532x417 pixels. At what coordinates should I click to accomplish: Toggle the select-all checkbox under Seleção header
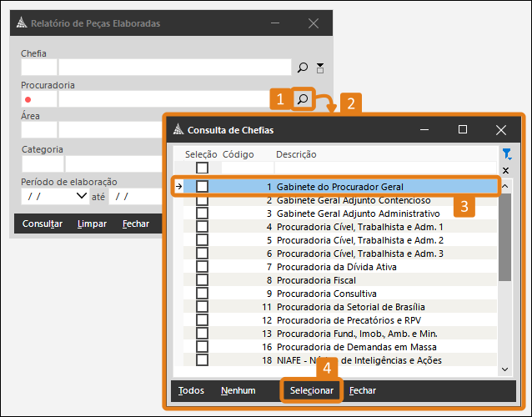(202, 168)
